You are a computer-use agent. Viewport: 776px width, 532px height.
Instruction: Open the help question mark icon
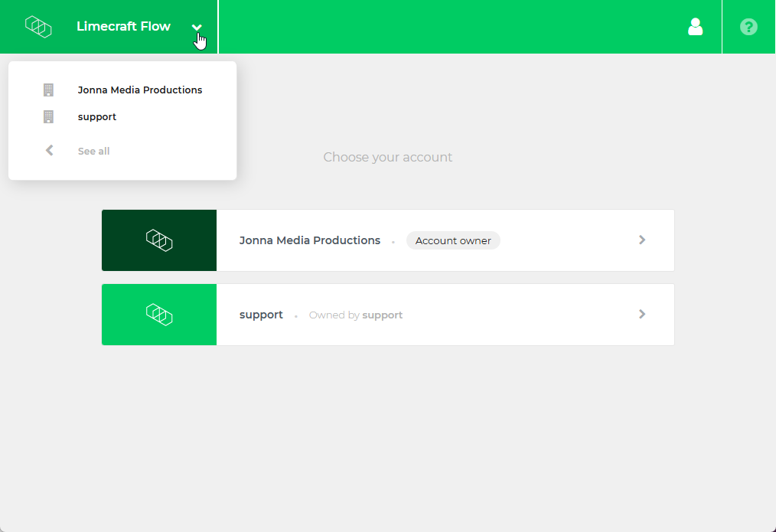pos(748,27)
